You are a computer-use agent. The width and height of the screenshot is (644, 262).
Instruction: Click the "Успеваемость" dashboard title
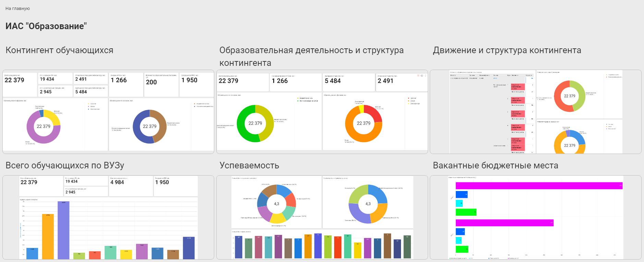coord(249,165)
